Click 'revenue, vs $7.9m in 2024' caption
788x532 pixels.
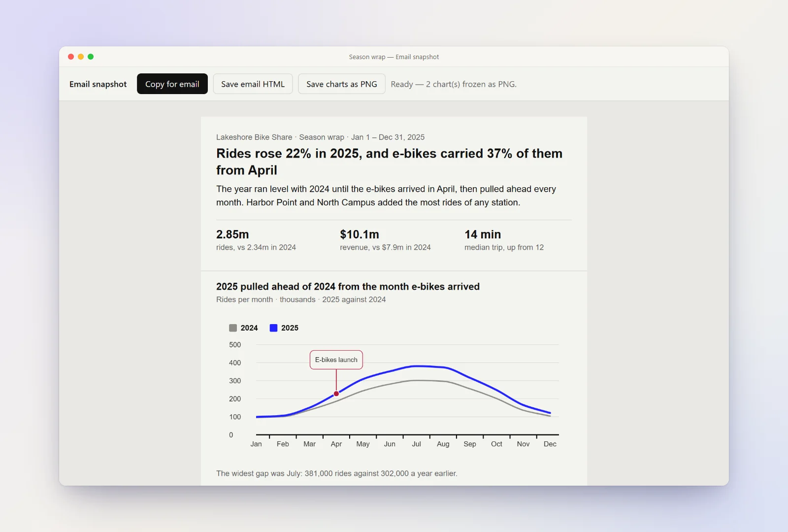point(385,247)
